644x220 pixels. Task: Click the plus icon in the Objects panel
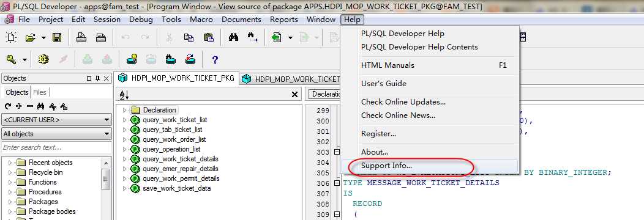18,106
